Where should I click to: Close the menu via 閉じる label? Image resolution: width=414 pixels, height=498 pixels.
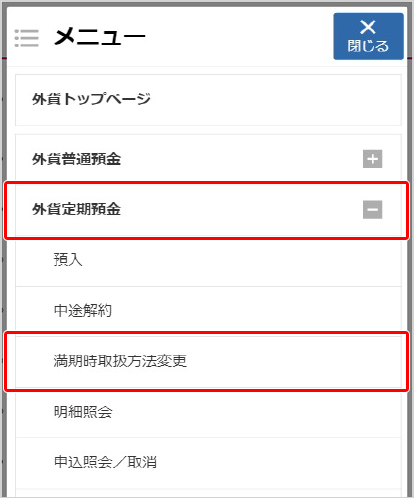[368, 46]
